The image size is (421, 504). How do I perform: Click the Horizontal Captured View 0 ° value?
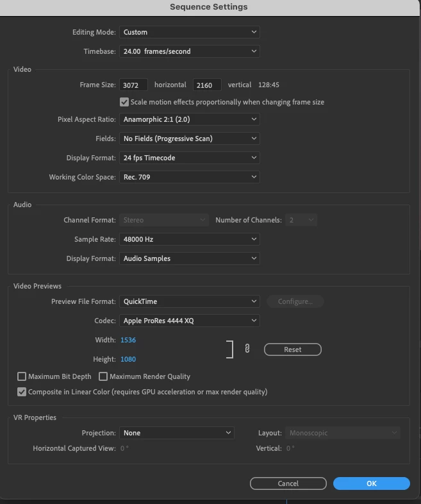click(124, 448)
